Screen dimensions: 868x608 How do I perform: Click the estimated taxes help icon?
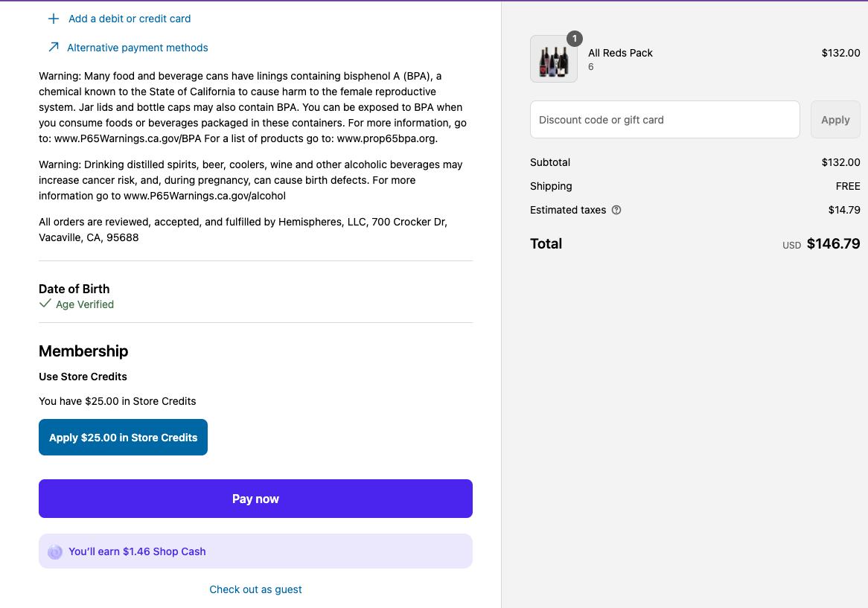pos(616,210)
